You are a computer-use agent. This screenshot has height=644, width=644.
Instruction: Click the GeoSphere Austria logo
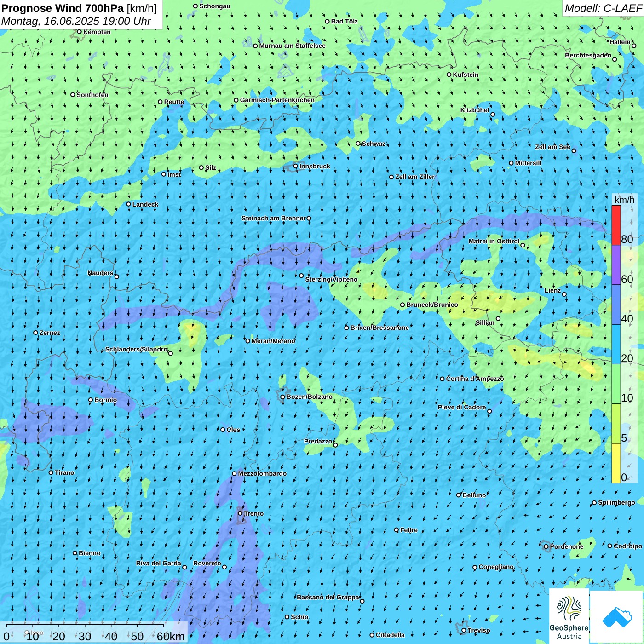[x=569, y=616]
